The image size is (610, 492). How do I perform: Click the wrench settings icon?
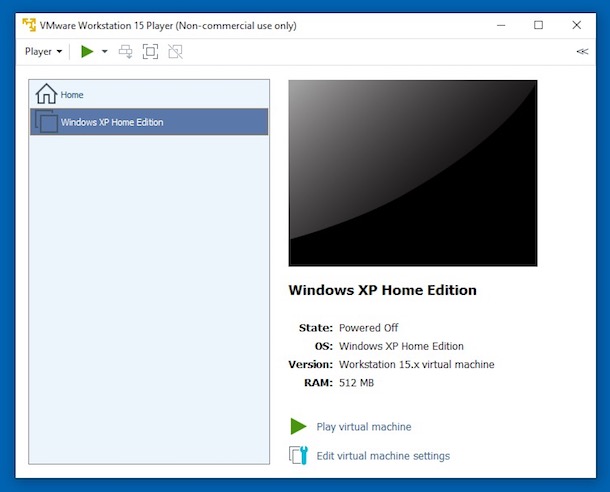tap(298, 455)
